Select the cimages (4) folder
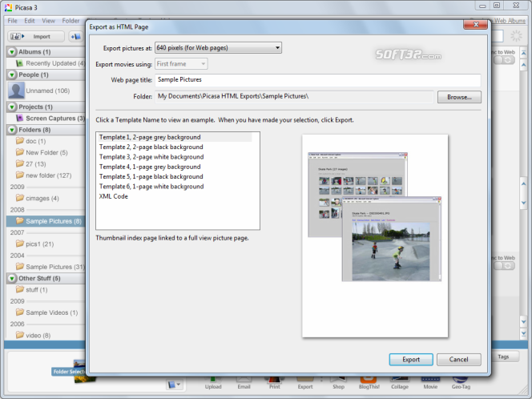 pos(38,198)
